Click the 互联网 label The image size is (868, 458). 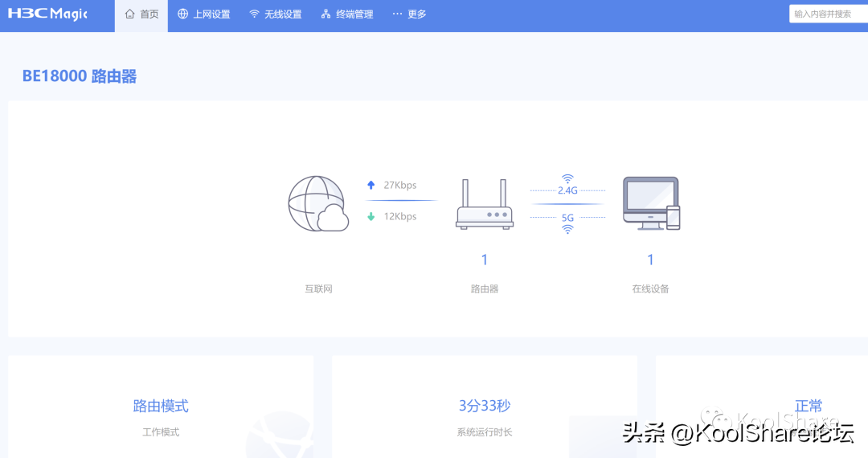(x=318, y=288)
